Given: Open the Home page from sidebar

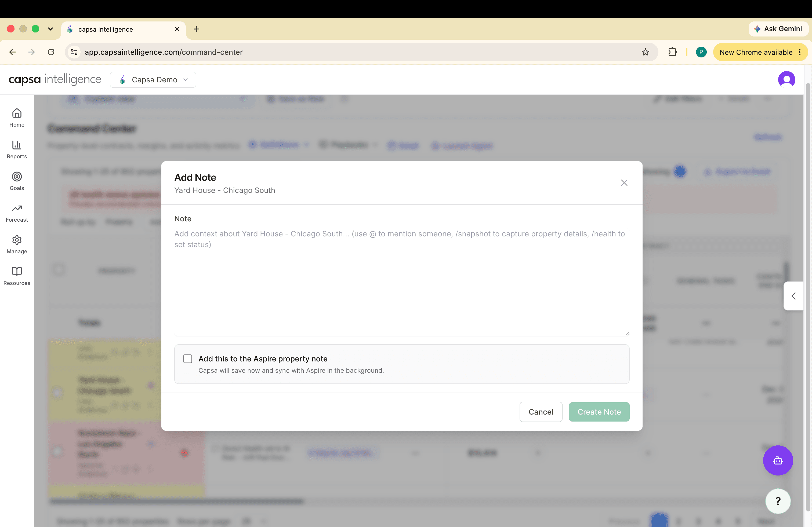Looking at the screenshot, I should 17,118.
